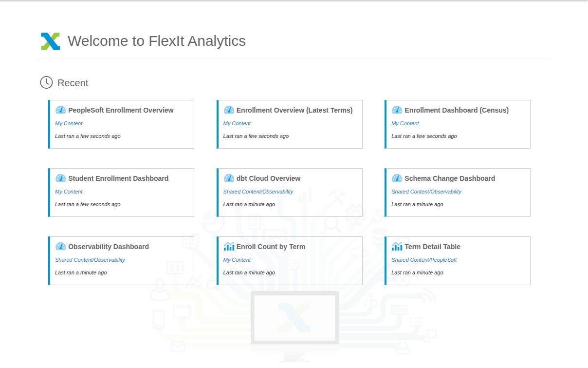This screenshot has height=368, width=588.
Task: Open the Term Detail Table report
Action: coord(432,247)
